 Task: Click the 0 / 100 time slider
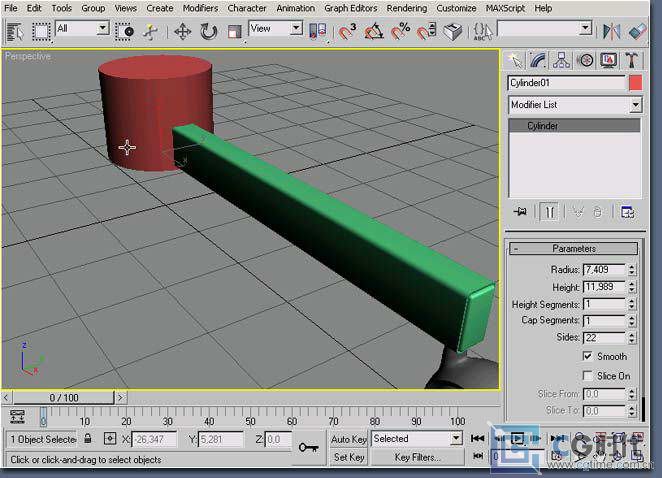point(63,397)
